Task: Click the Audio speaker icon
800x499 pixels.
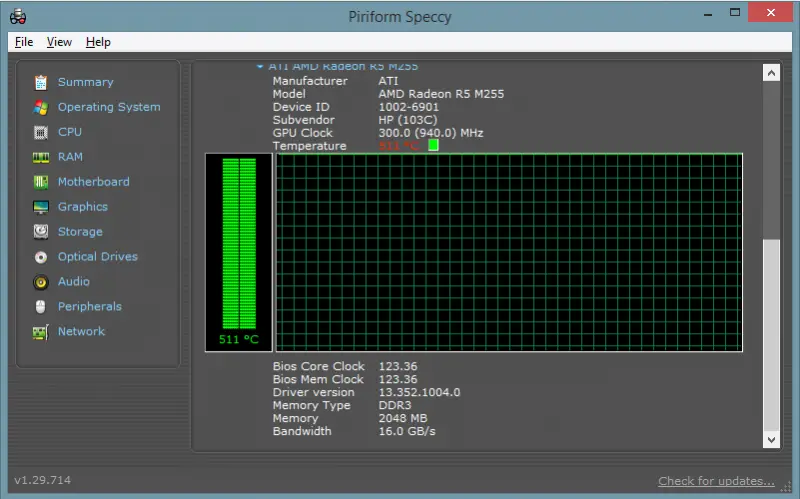Action: pyautogui.click(x=41, y=282)
